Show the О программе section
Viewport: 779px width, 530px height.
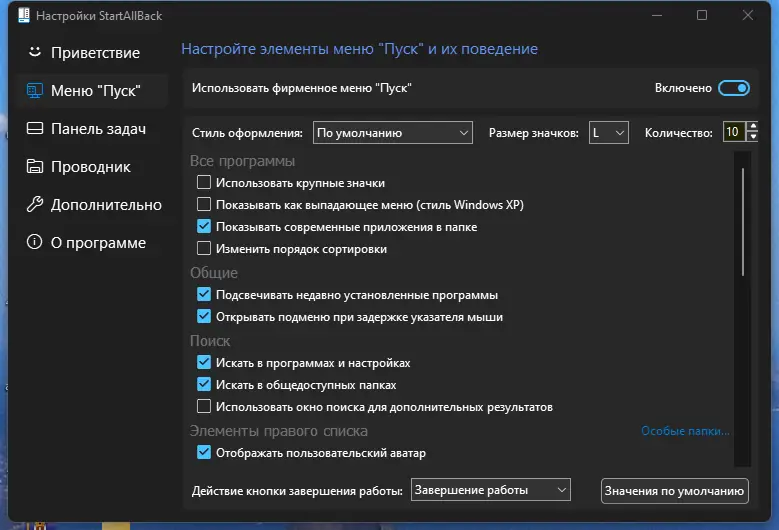point(92,242)
